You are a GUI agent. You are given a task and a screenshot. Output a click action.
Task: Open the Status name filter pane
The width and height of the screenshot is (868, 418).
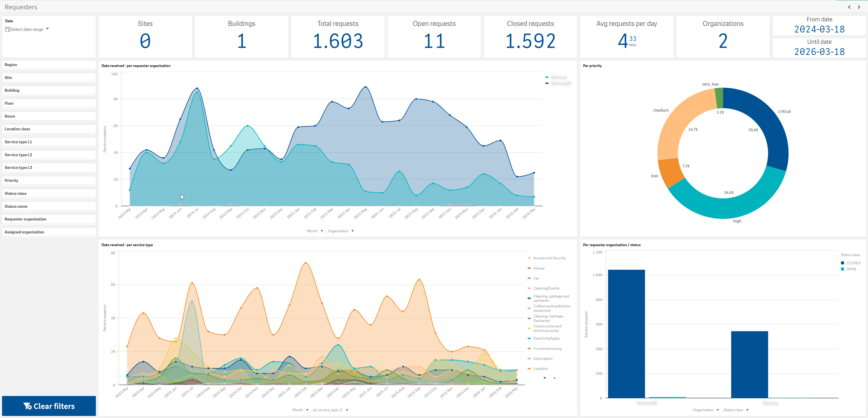tap(49, 206)
